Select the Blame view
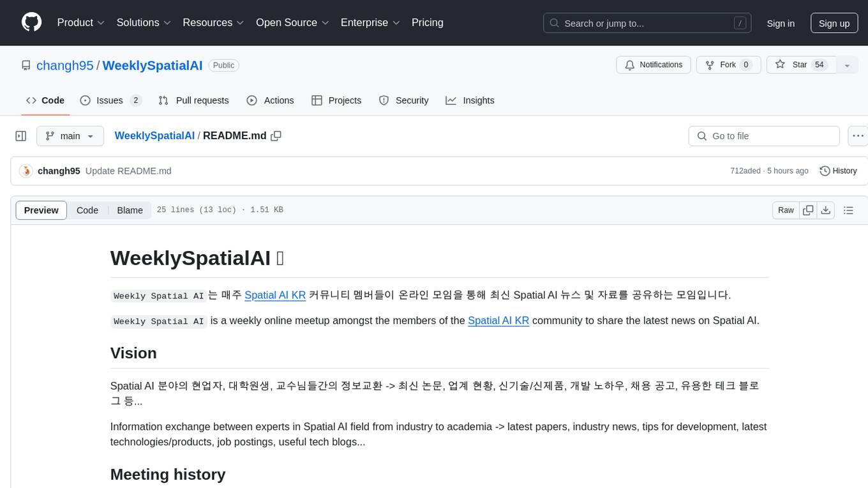Image resolution: width=868 pixels, height=488 pixels. point(130,210)
